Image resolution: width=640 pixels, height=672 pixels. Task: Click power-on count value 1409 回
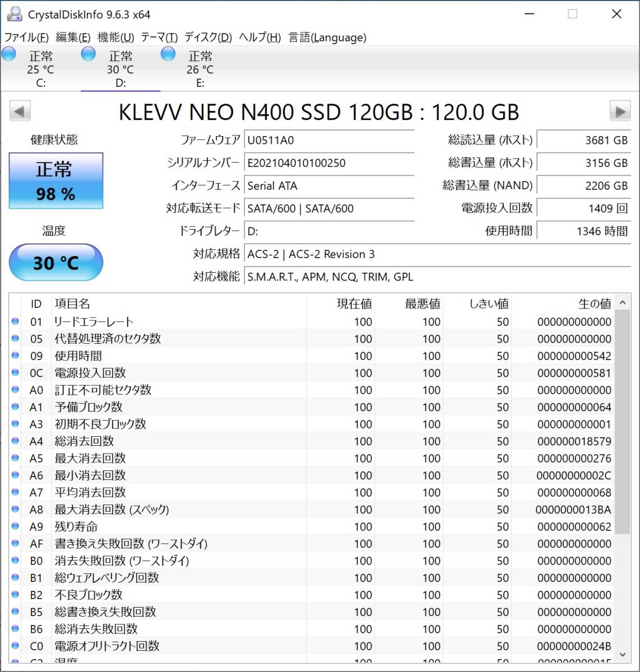tap(584, 209)
